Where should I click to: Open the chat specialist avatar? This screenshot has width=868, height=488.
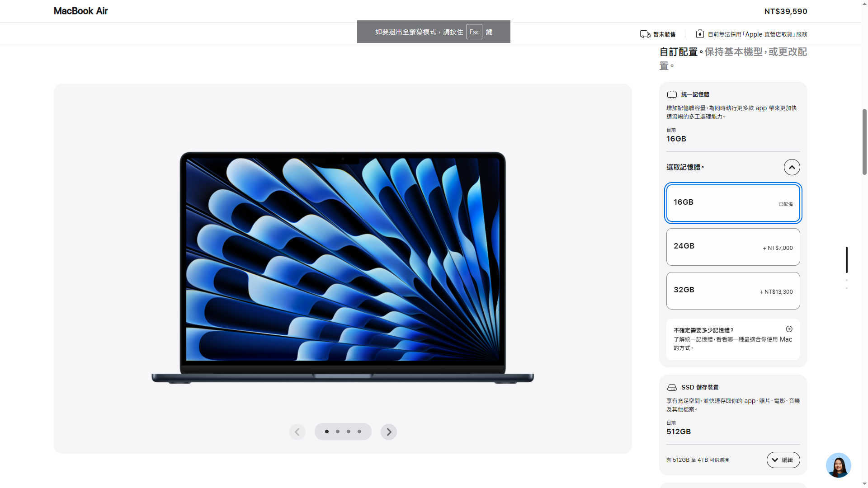pos(838,465)
